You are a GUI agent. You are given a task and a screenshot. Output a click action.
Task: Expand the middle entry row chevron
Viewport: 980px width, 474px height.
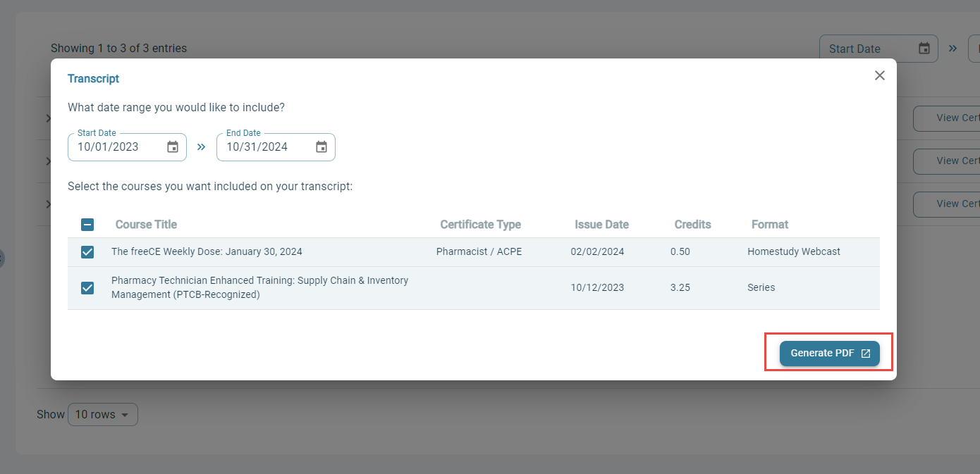point(48,161)
